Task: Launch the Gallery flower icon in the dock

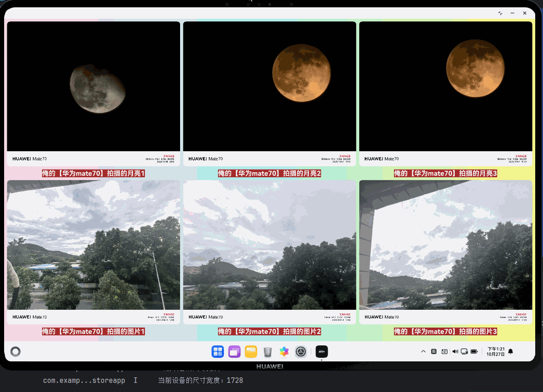Action: [x=284, y=352]
